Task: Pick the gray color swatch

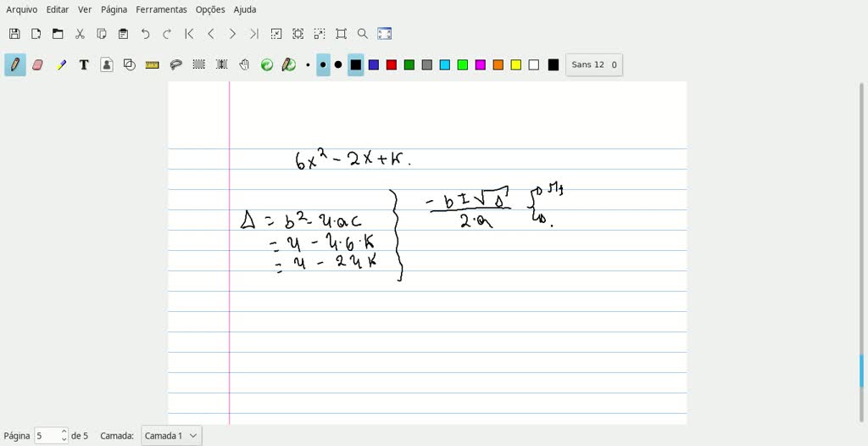Action: point(427,64)
